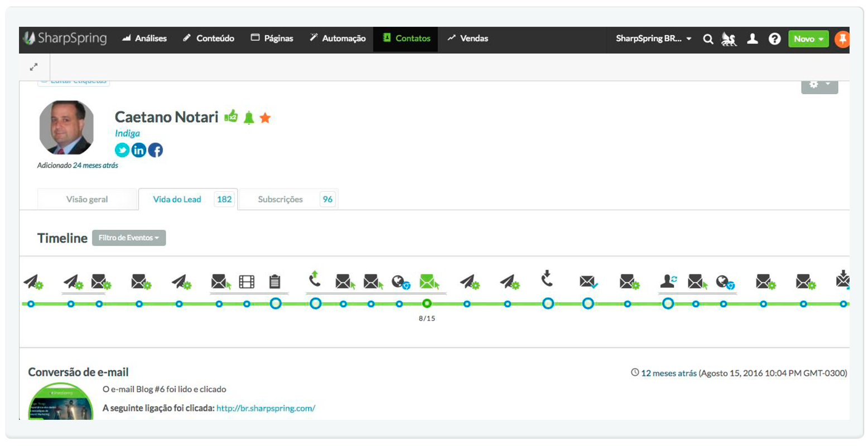
Task: Click the green thumbs-up icon by Caetano Notari
Action: pyautogui.click(x=231, y=117)
